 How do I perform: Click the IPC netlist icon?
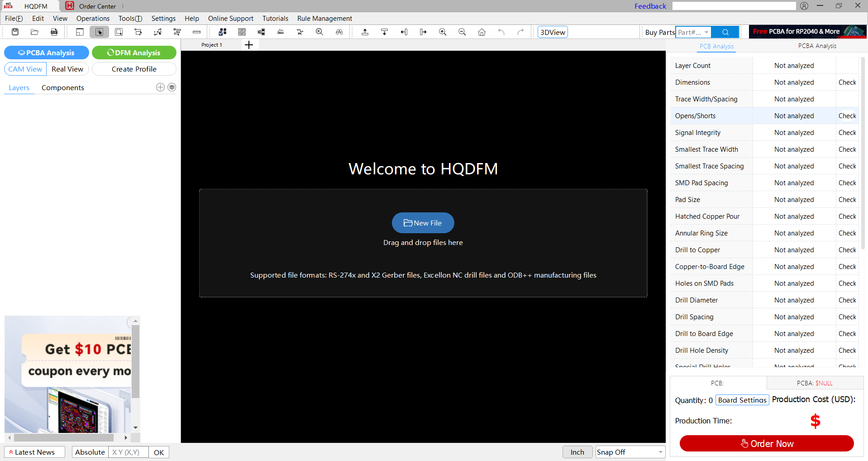(x=300, y=32)
